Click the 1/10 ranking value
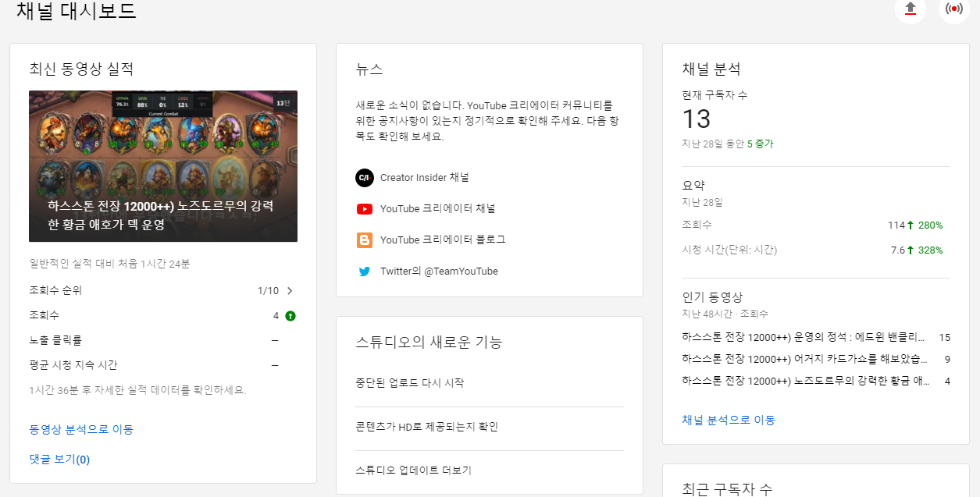Viewport: 980px width, 497px height. [268, 291]
